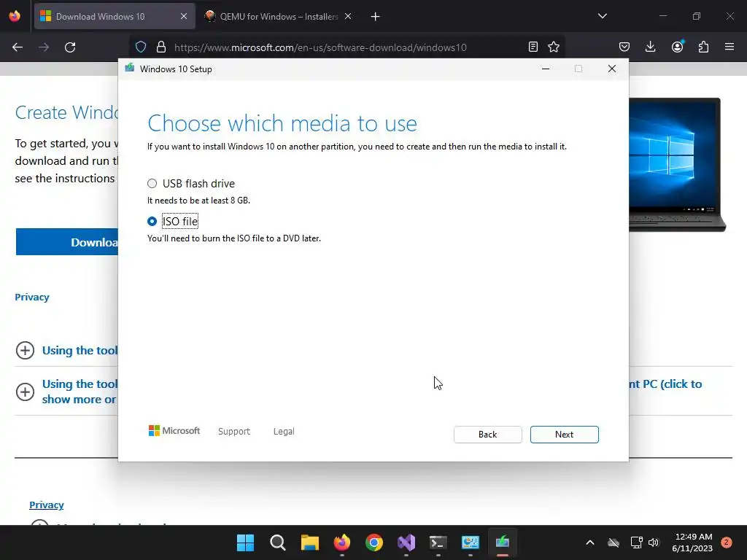Open the notification count badge

[x=726, y=542]
